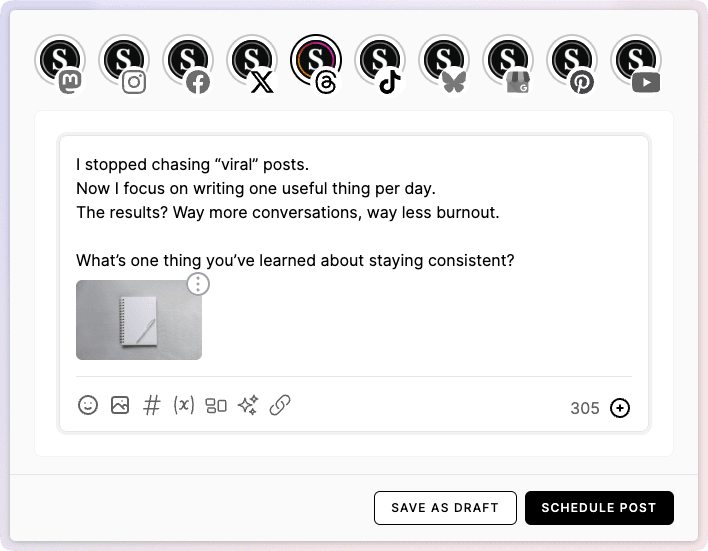Viewport: 708px width, 551px height.
Task: Click the Schedule Post button
Action: coord(599,508)
